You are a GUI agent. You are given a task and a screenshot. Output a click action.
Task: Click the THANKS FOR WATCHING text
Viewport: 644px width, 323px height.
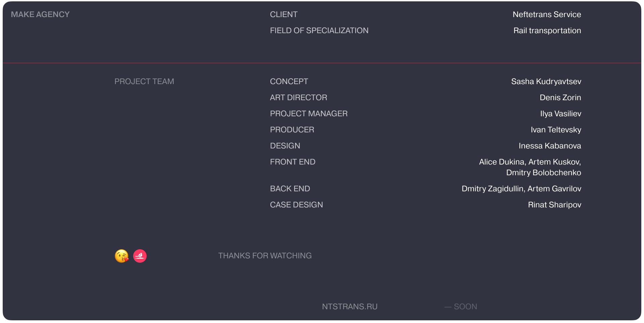265,256
